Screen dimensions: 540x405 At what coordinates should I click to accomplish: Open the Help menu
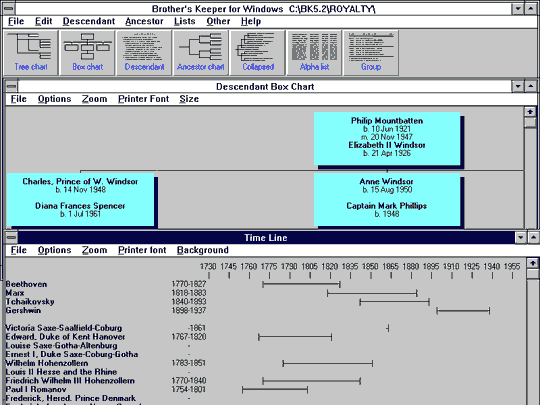point(251,21)
